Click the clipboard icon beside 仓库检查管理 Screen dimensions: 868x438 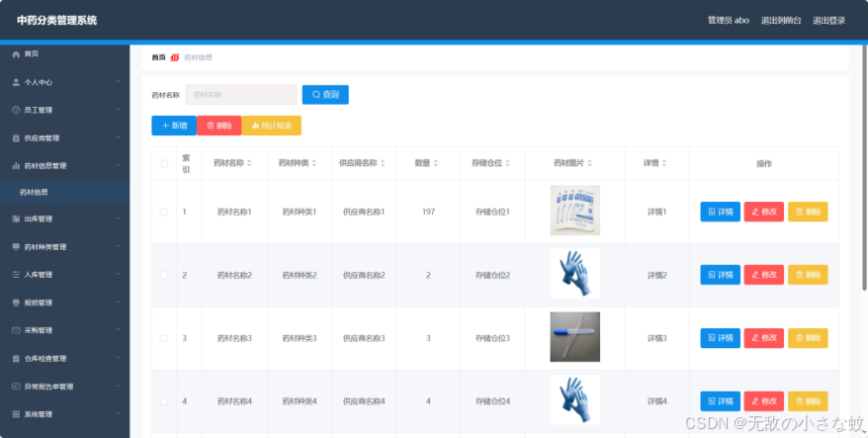pyautogui.click(x=16, y=359)
